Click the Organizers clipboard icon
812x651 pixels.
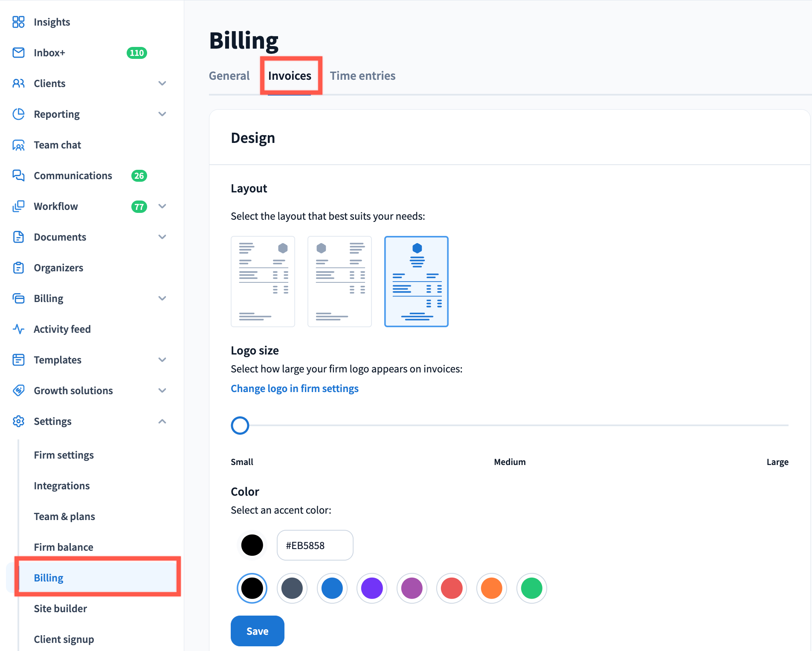pos(18,267)
